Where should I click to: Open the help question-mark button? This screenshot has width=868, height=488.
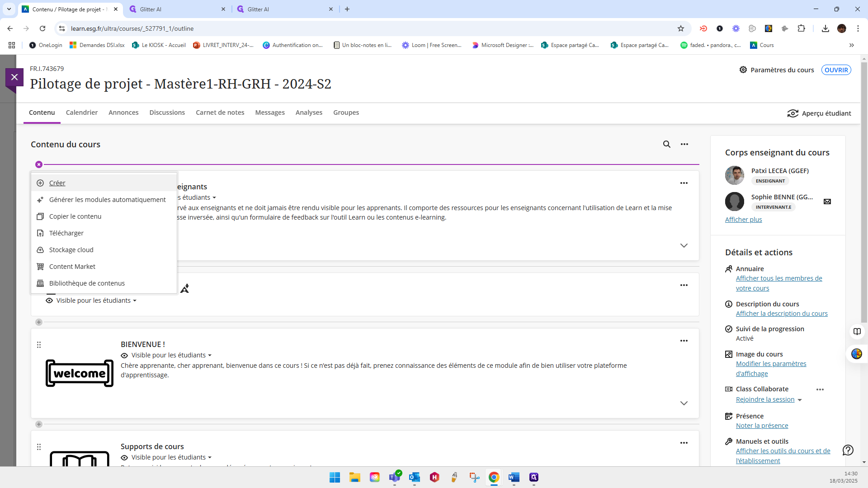(848, 450)
